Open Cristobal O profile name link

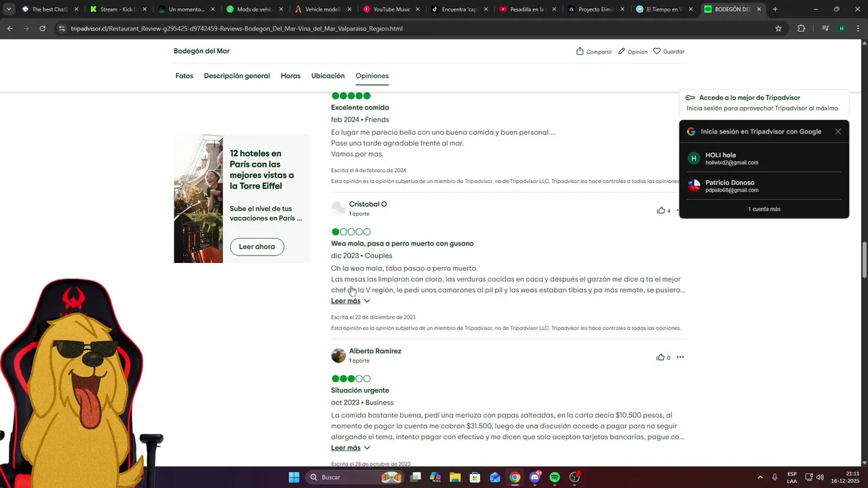[368, 204]
